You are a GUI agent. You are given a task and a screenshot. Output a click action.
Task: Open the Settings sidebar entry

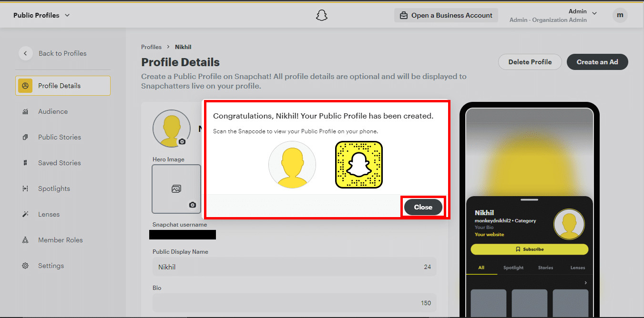click(x=25, y=266)
